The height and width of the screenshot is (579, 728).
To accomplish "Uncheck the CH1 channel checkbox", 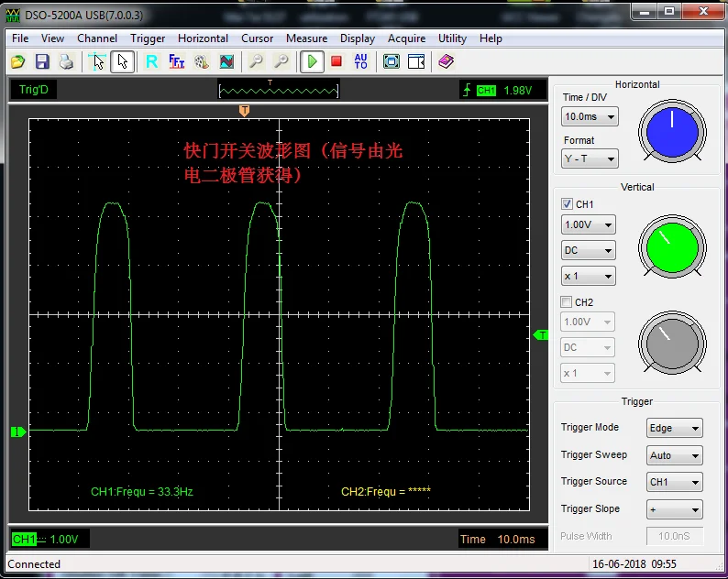I will point(567,204).
